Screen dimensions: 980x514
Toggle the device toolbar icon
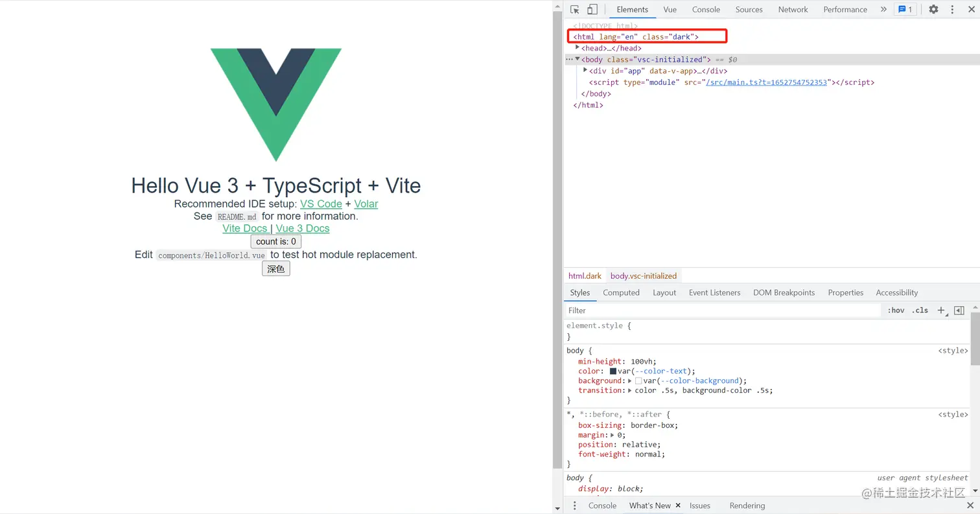[592, 10]
